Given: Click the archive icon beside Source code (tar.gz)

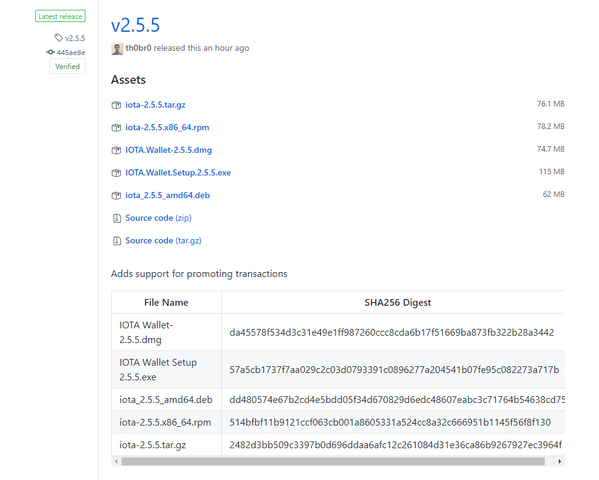Looking at the screenshot, I should click(x=117, y=241).
